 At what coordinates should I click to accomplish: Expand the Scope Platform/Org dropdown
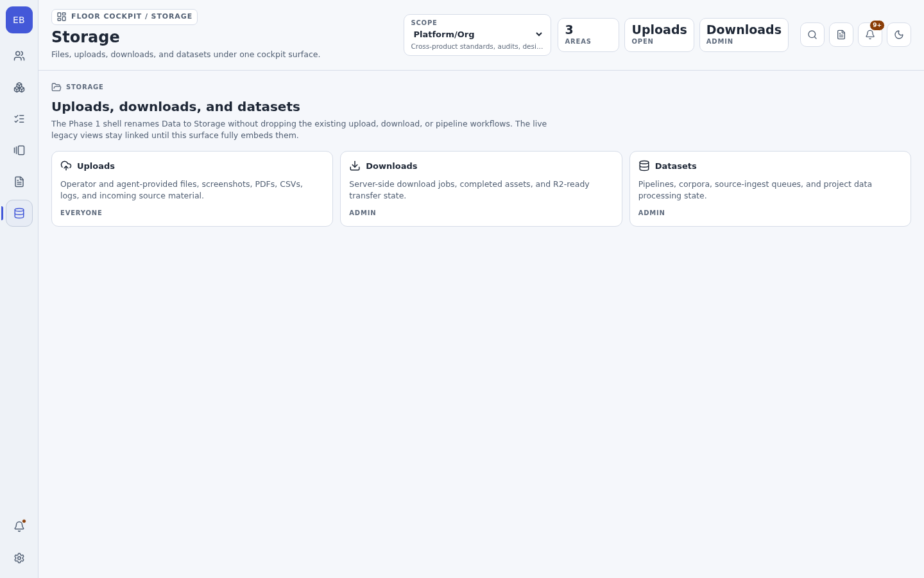(477, 35)
